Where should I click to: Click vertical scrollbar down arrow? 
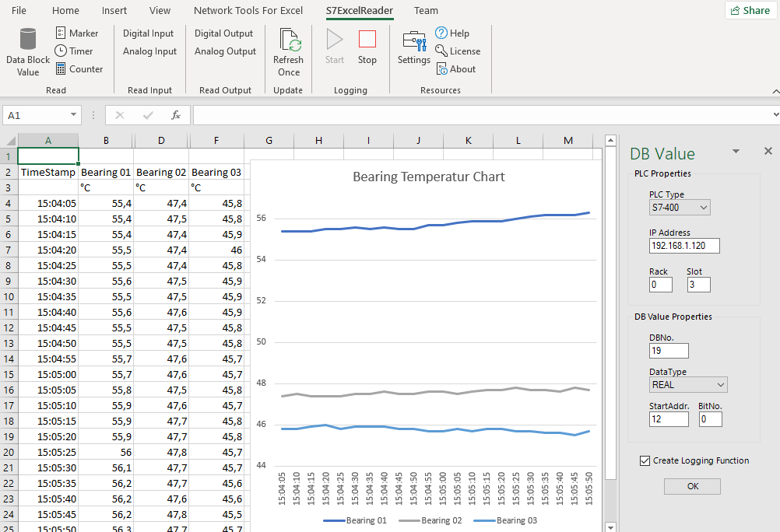pyautogui.click(x=611, y=527)
